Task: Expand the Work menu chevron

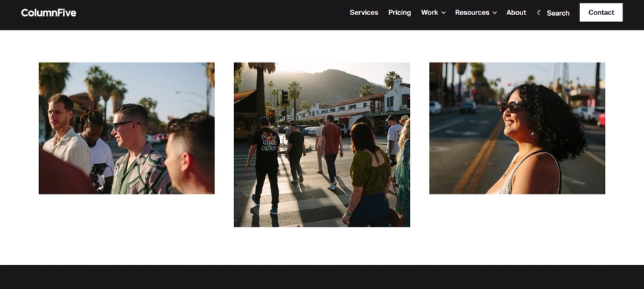Action: 444,13
